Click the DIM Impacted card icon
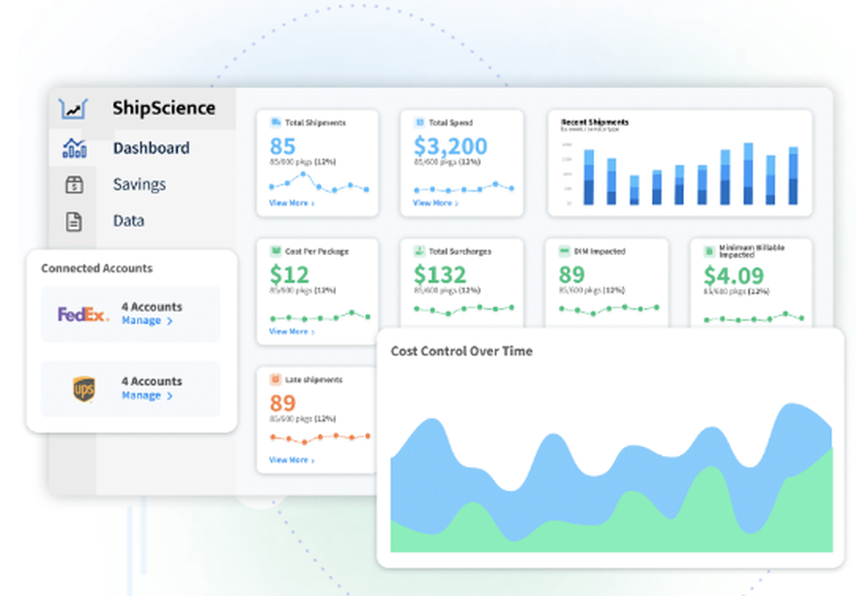Screen dimensions: 868x596 point(564,252)
